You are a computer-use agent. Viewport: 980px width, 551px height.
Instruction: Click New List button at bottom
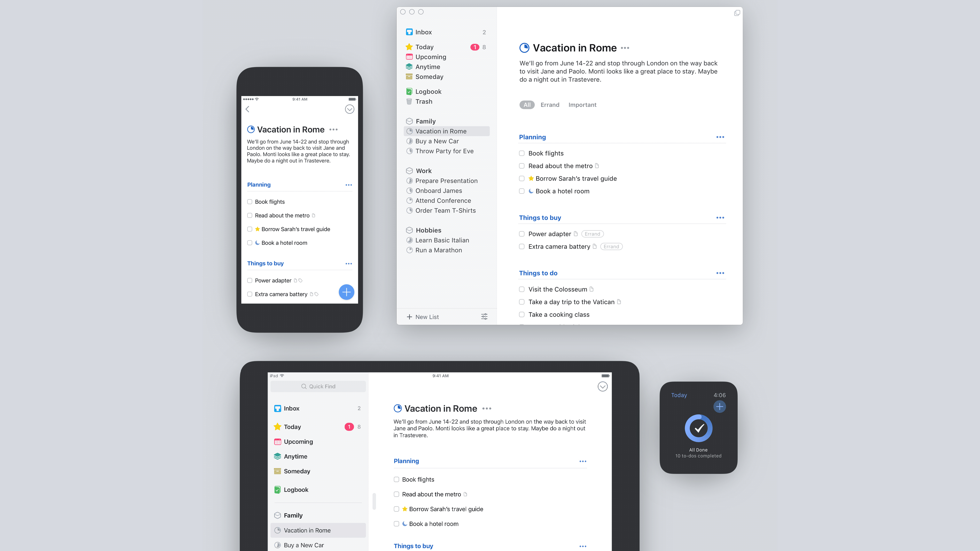click(x=422, y=317)
